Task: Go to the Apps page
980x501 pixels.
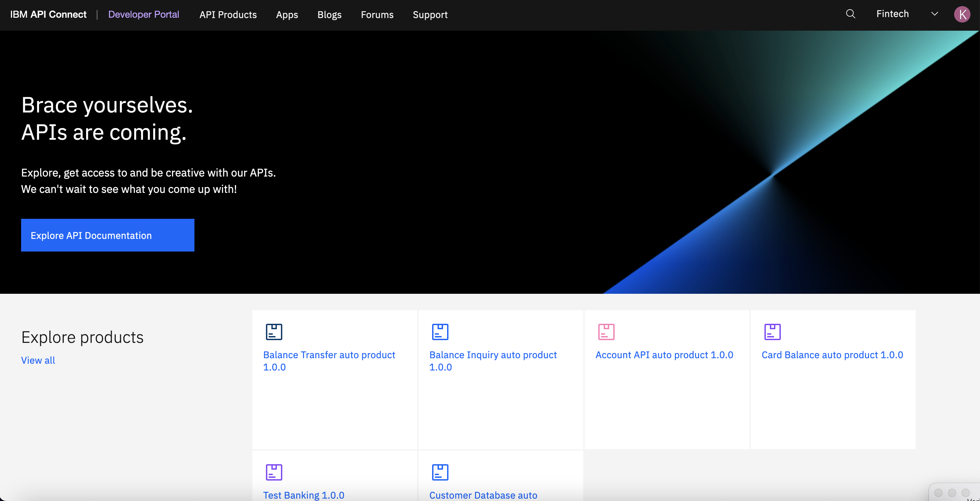Action: coord(287,14)
